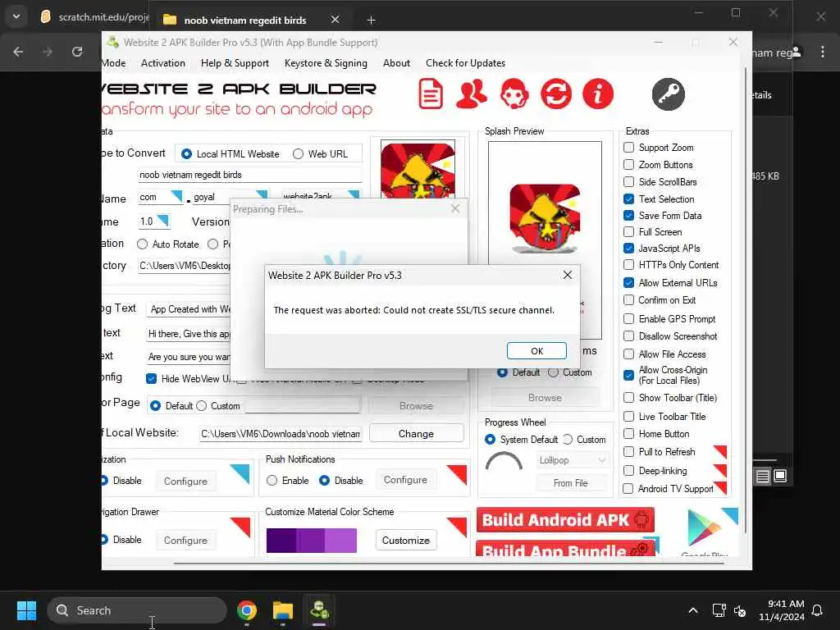
Task: Open the Mode menu
Action: pyautogui.click(x=113, y=62)
